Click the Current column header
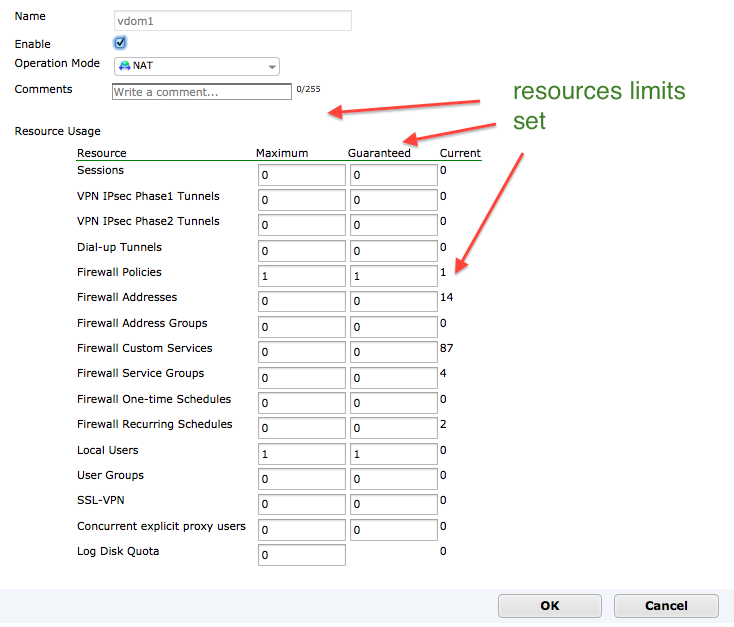The height and width of the screenshot is (627, 734). 460,153
